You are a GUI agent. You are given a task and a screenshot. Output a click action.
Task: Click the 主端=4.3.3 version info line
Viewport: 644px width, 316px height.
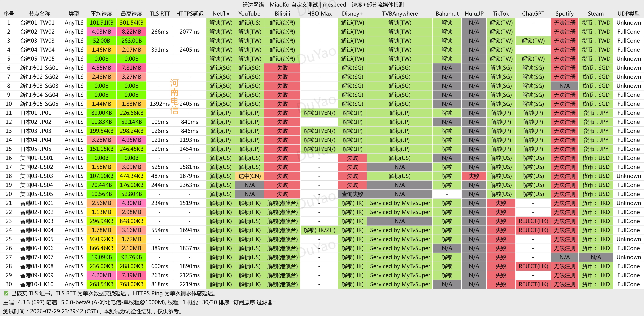139,302
